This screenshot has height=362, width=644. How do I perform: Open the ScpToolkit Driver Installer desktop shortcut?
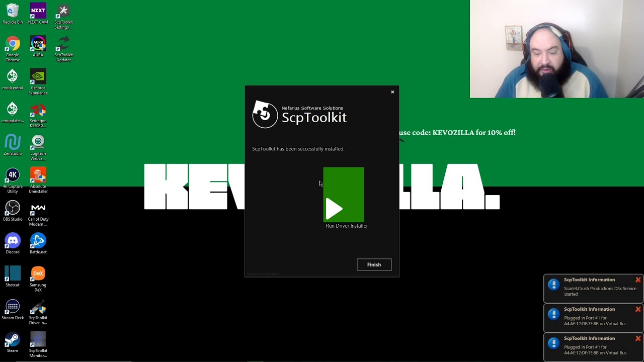[x=38, y=312]
